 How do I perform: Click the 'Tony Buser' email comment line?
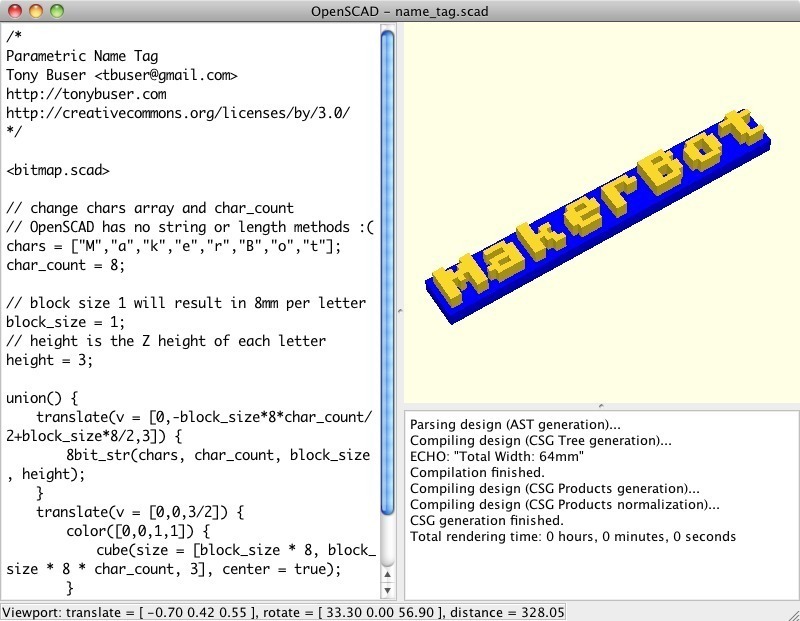[121, 76]
